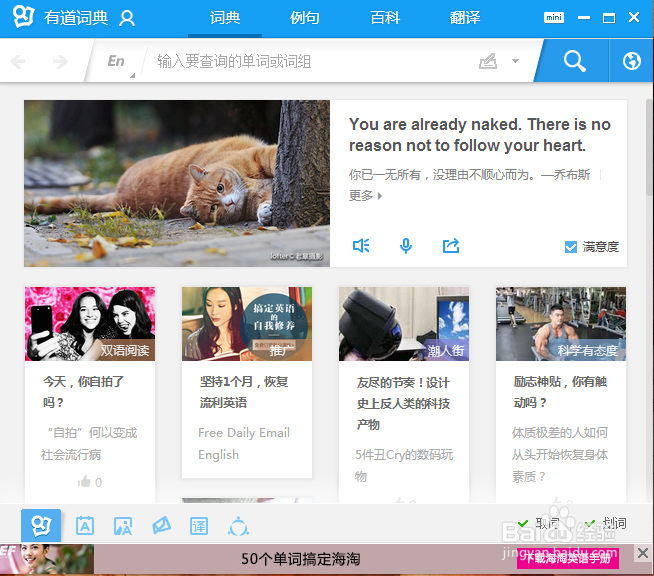
Task: Switch to the 翻译 tab
Action: click(465, 18)
